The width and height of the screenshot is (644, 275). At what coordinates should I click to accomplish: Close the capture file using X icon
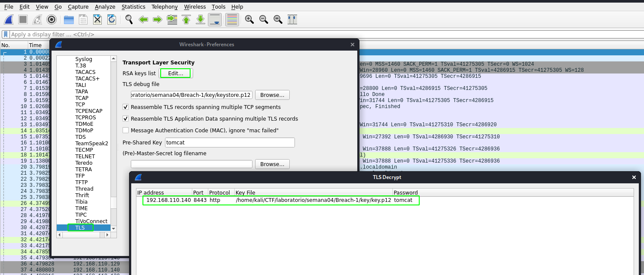click(97, 19)
